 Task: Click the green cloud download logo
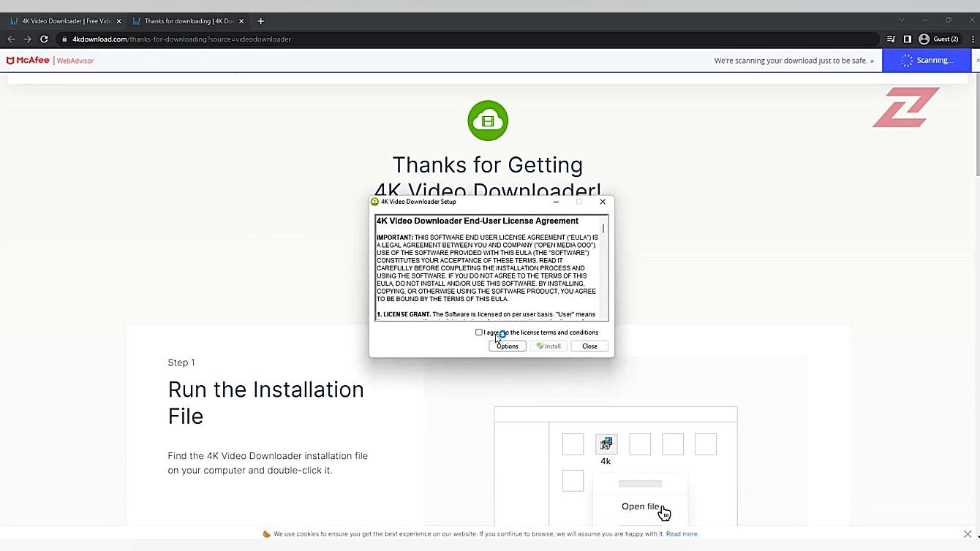coord(488,121)
